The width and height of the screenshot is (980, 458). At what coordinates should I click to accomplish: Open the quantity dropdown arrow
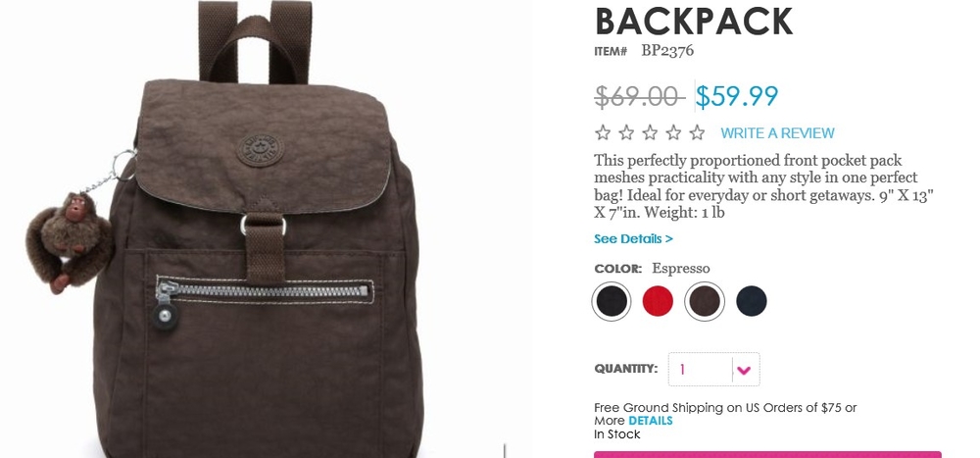click(x=745, y=370)
